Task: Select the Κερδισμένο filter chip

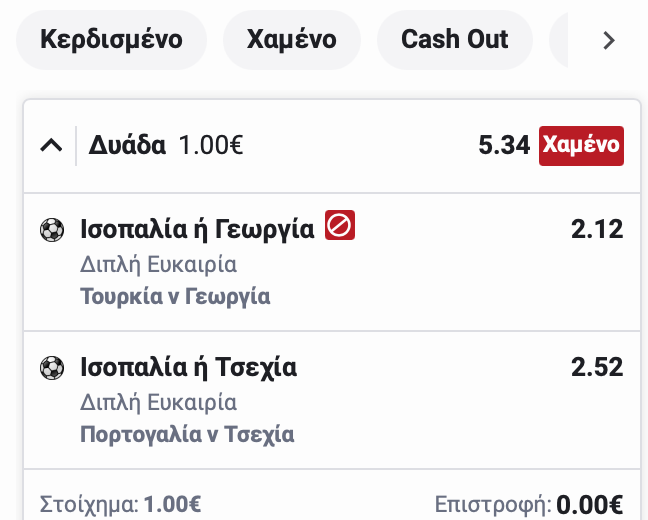Action: [111, 40]
